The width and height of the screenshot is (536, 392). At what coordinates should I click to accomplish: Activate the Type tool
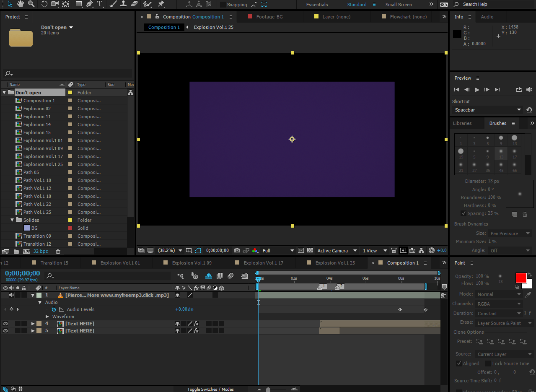[100, 5]
